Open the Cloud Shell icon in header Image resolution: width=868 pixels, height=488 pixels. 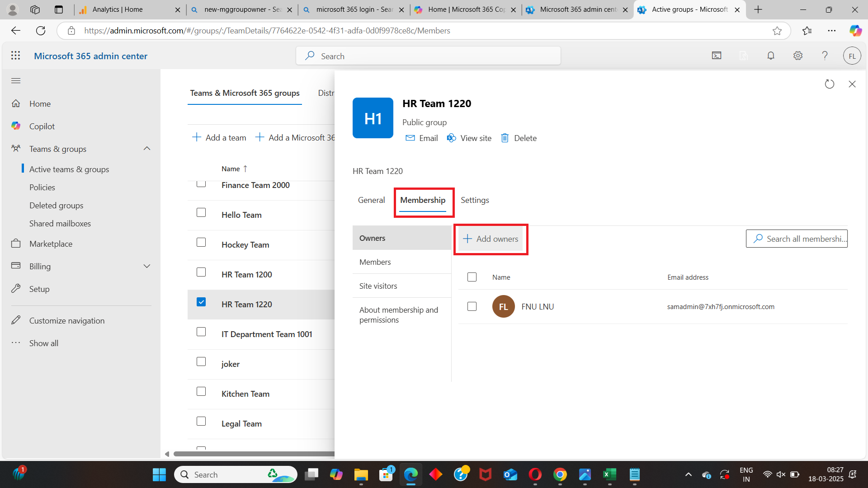point(717,56)
